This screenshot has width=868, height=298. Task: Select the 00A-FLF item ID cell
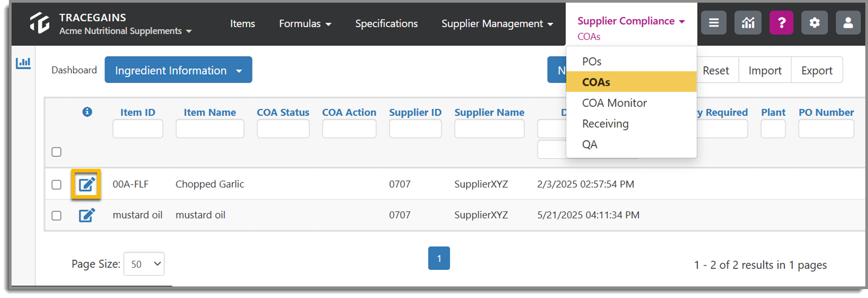tap(130, 184)
